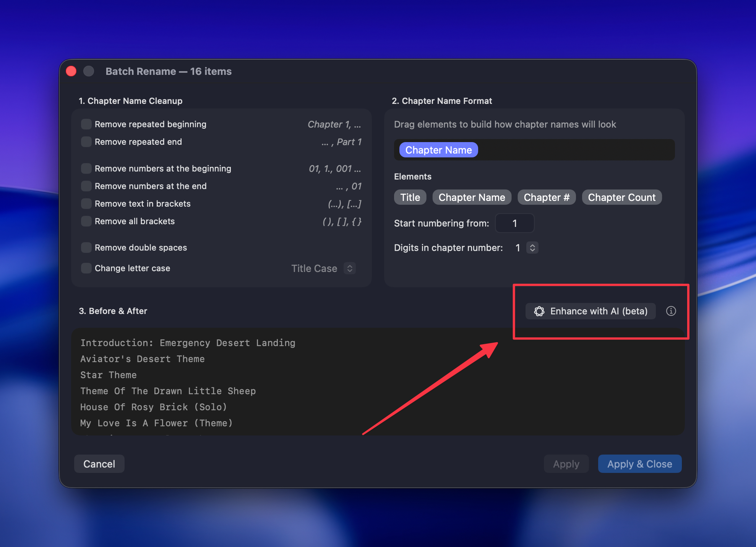Screen dimensions: 756x547
Task: Click the grayed-out Apply button
Action: pyautogui.click(x=566, y=464)
